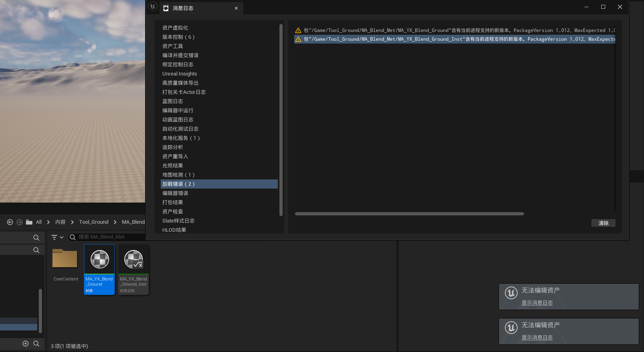Click the 清除 button to clear log
This screenshot has width=644, height=352.
603,223
